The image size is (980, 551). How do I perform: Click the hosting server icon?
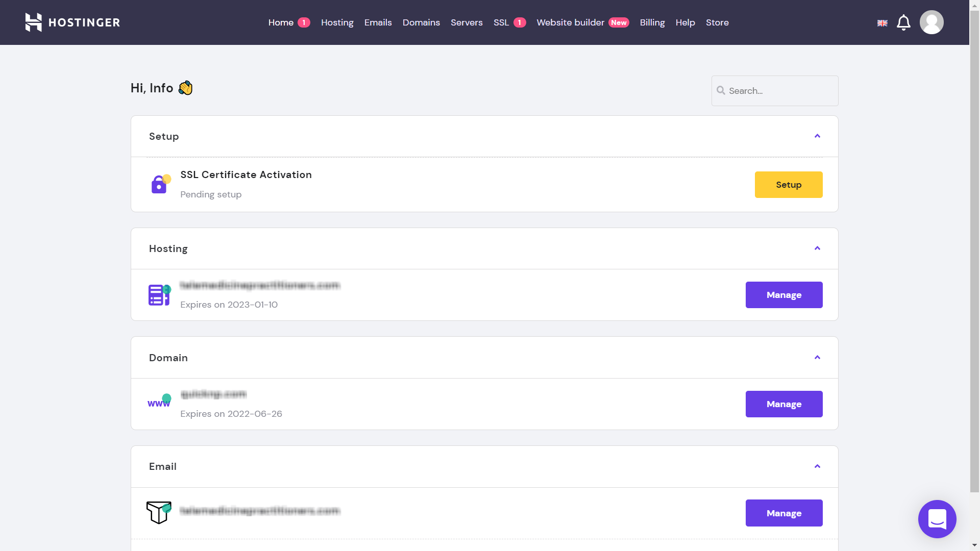point(159,295)
